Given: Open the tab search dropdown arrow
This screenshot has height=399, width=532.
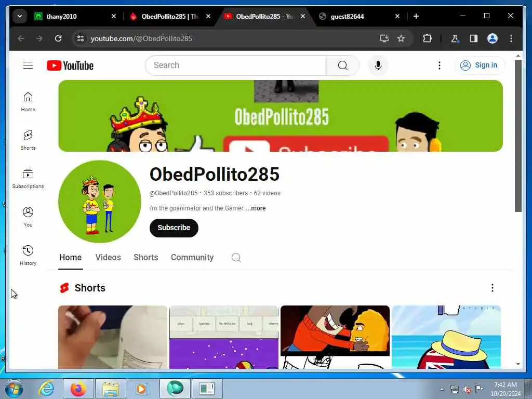Looking at the screenshot, I should tap(20, 16).
